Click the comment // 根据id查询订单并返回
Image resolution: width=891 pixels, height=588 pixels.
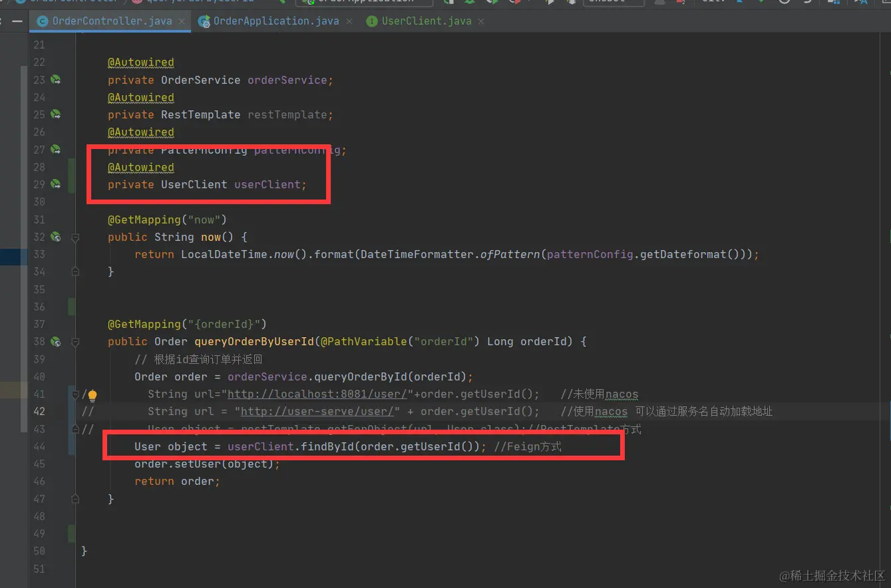coord(199,359)
